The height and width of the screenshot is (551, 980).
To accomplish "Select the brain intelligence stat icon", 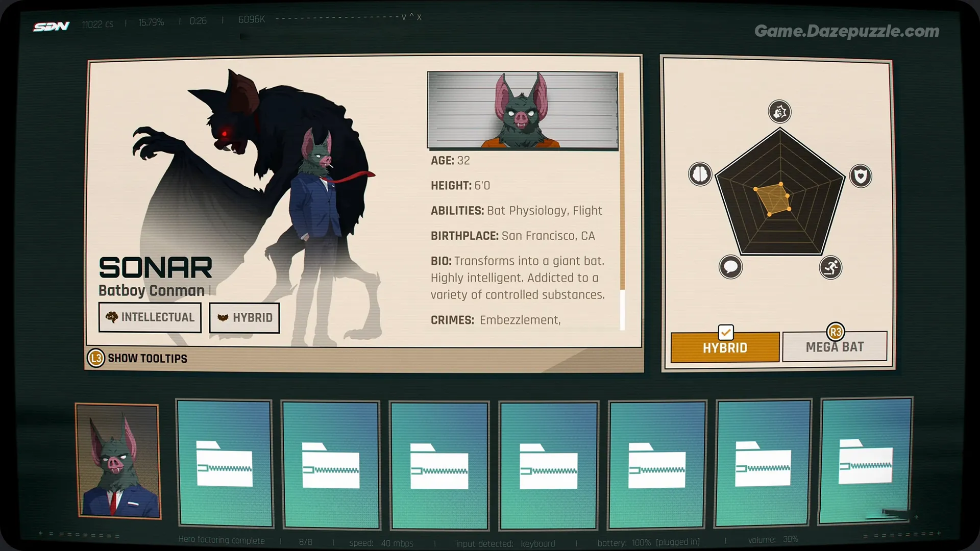I will (x=699, y=174).
